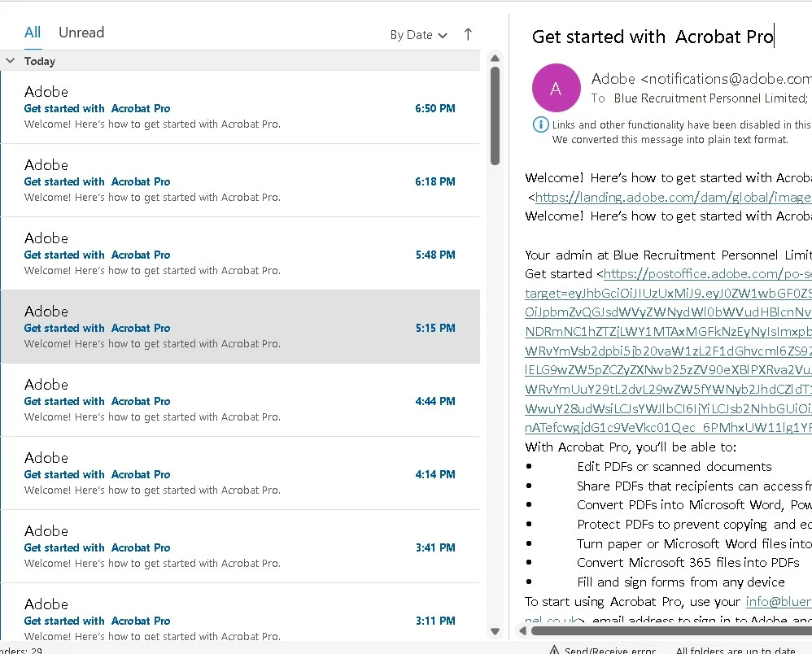Click the message list vertical scrollbar thumb
812x654 pixels.
click(495, 116)
